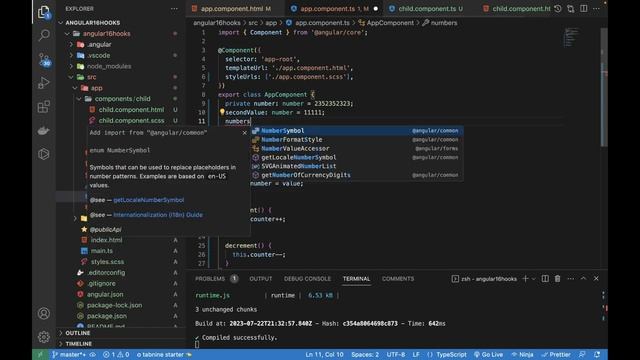Select SVGAnimatedNumberList suggestion
The width and height of the screenshot is (640, 360).
tap(357, 166)
